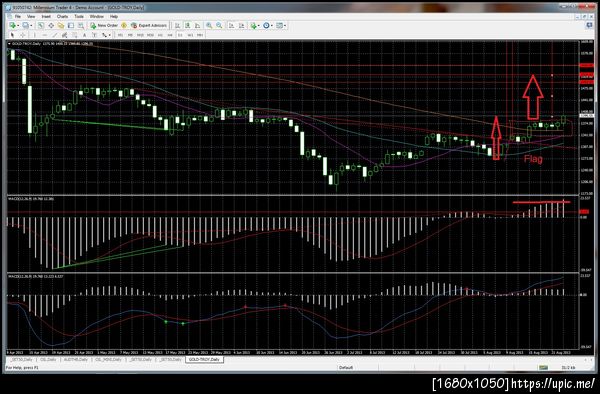Open the Terminal panel icon
Viewport: 600px width, 394px height.
pos(71,25)
